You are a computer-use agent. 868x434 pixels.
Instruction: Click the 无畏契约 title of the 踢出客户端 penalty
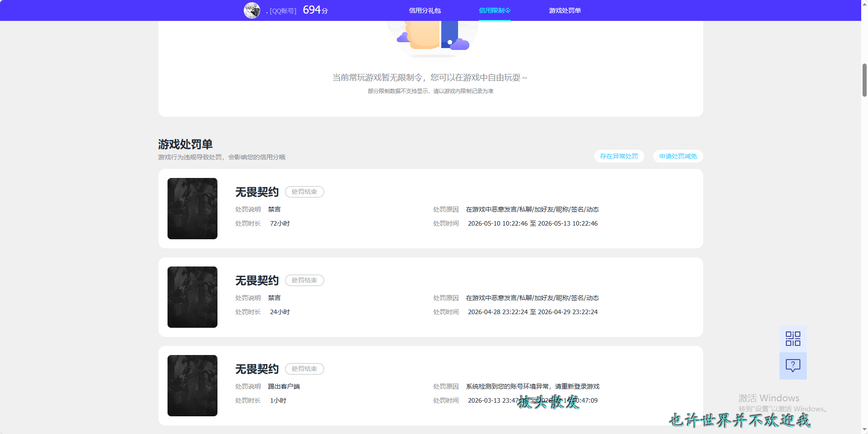click(x=257, y=369)
